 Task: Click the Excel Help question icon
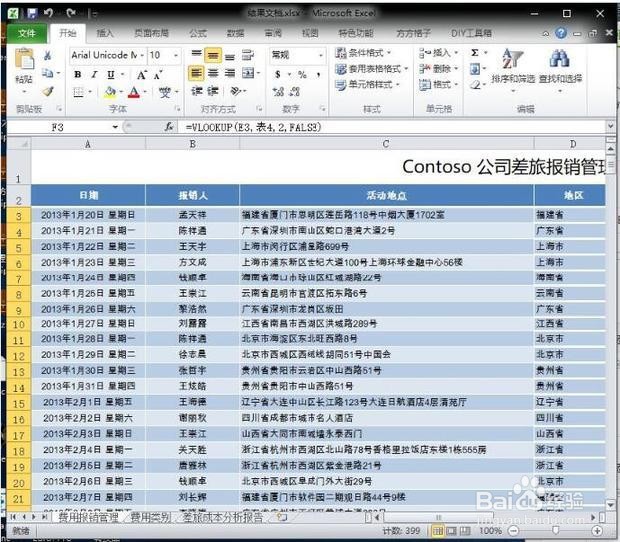(x=561, y=33)
